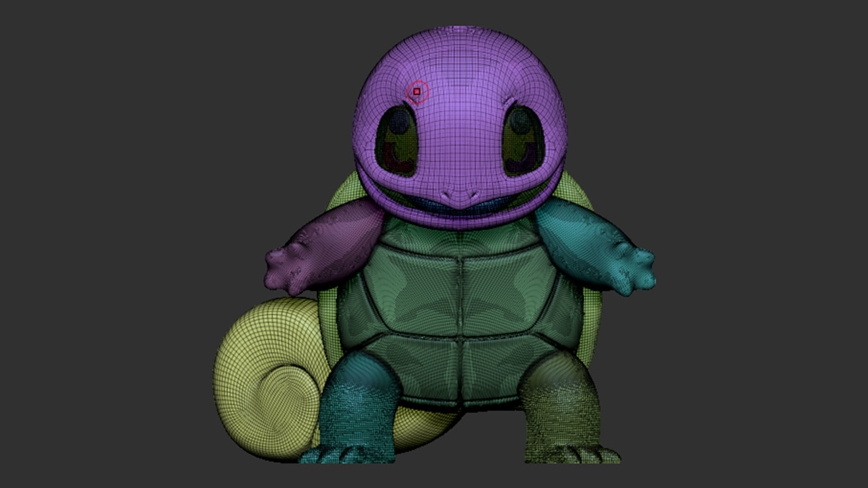
Task: Click the eye above the teal arm
Action: [x=524, y=141]
